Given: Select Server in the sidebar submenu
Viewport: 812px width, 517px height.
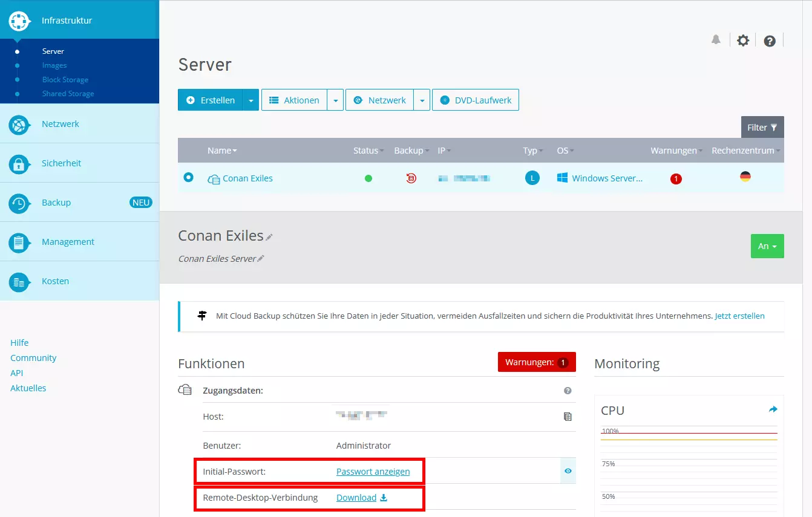Looking at the screenshot, I should (53, 51).
